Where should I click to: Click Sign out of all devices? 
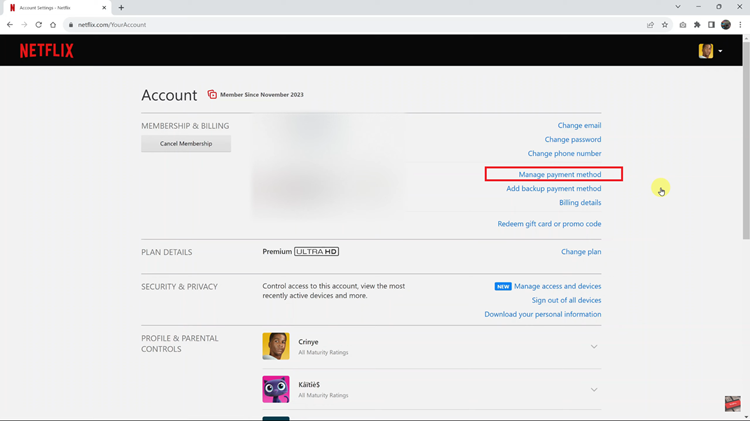566,300
